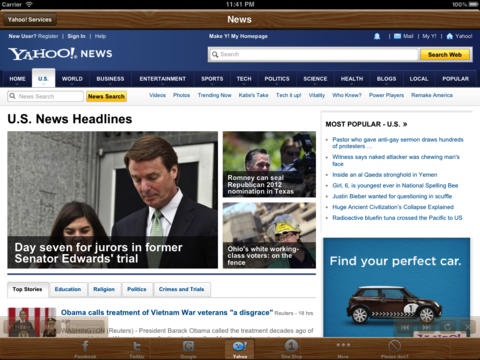Switch to the Crimes and Trials tab
Viewport: 480px width, 360px height.
coord(181,289)
